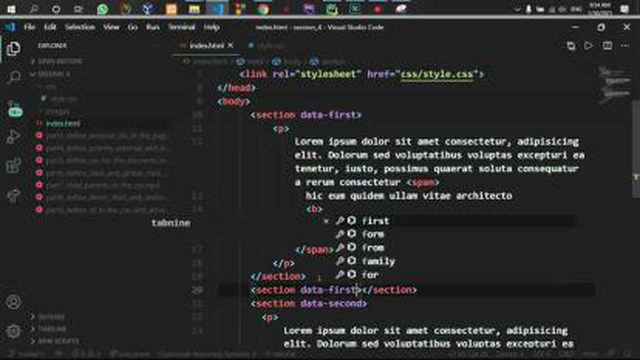Close the index.html tab
The height and width of the screenshot is (360, 640).
point(231,45)
